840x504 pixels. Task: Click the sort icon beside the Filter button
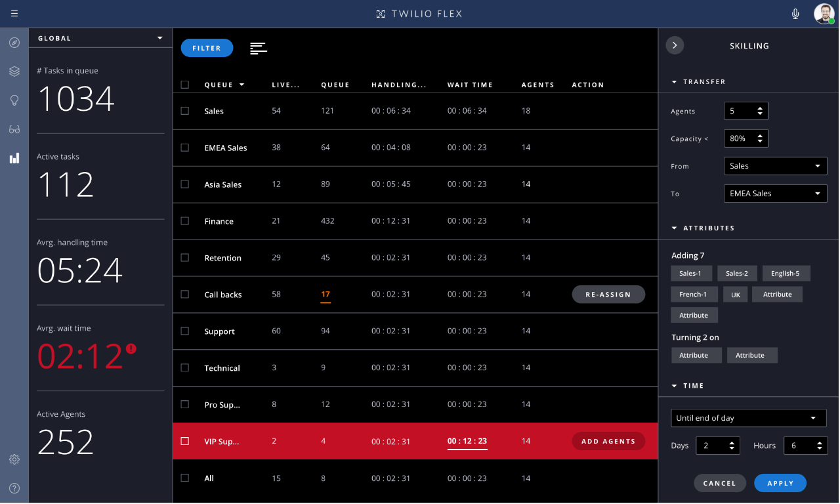258,48
